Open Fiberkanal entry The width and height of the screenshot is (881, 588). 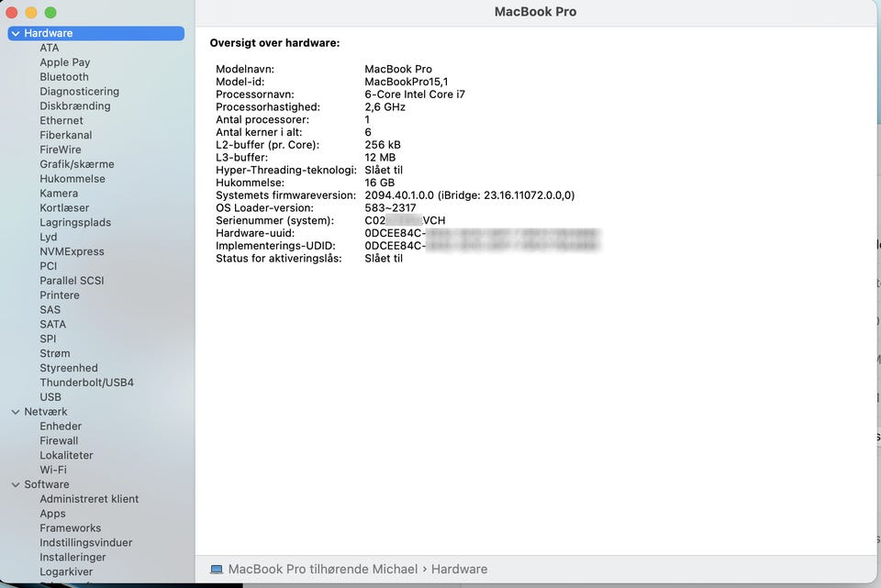tap(66, 136)
